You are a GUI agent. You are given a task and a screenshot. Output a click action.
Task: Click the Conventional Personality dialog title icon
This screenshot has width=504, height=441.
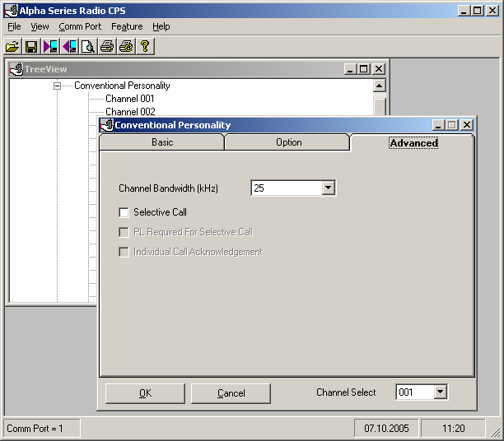107,125
